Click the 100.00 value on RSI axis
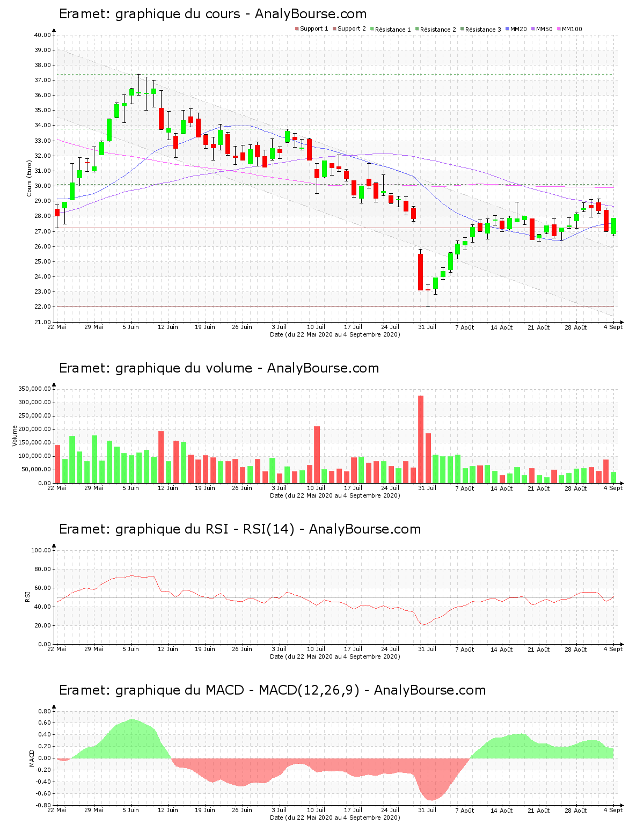Image resolution: width=644 pixels, height=832 pixels. [x=41, y=550]
